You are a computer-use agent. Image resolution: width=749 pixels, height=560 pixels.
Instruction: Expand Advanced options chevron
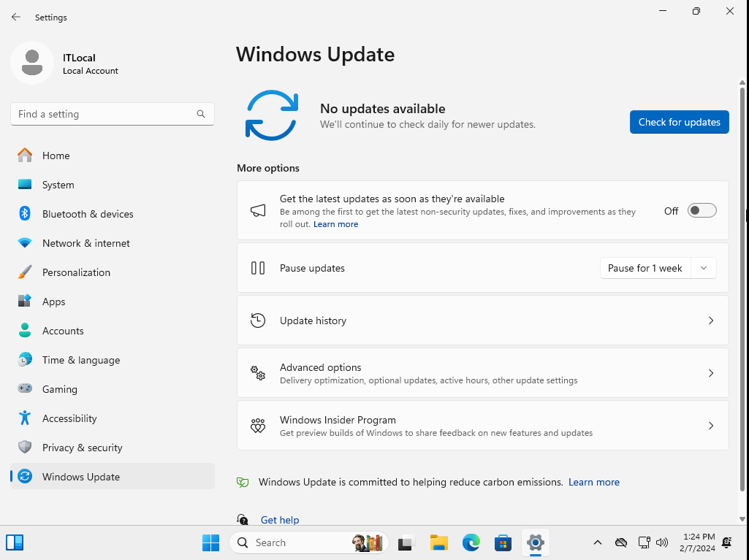(711, 373)
